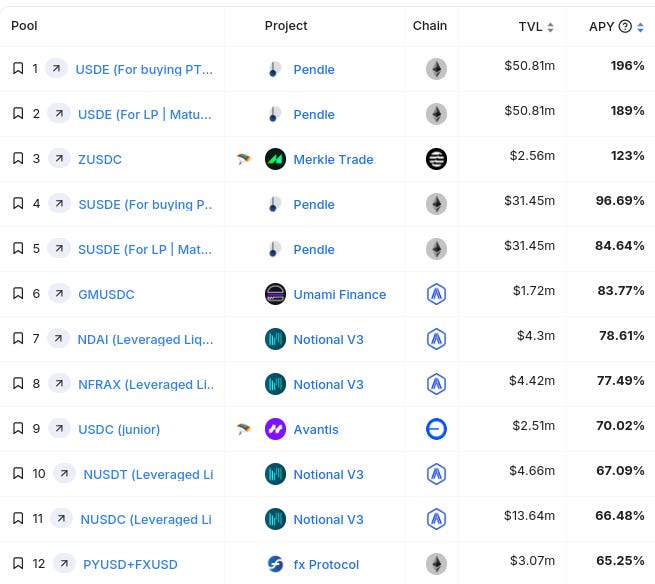
Task: Open external link arrow for NFRAX pool
Action: click(x=59, y=383)
